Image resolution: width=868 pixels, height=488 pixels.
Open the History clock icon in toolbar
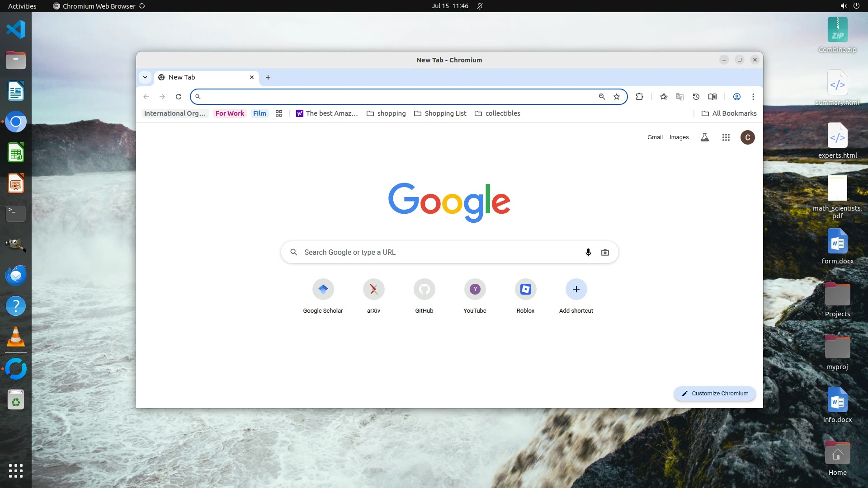click(696, 97)
